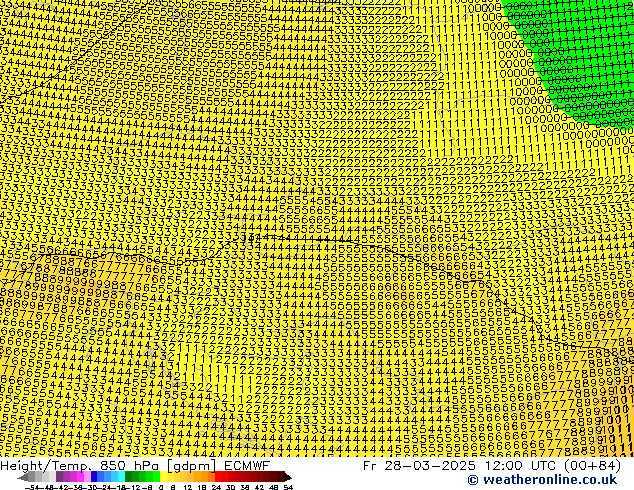This screenshot has height=490, width=634.
Task: Click the Fr 28-03-2025 12:00 UTC date label
Action: 492,465
